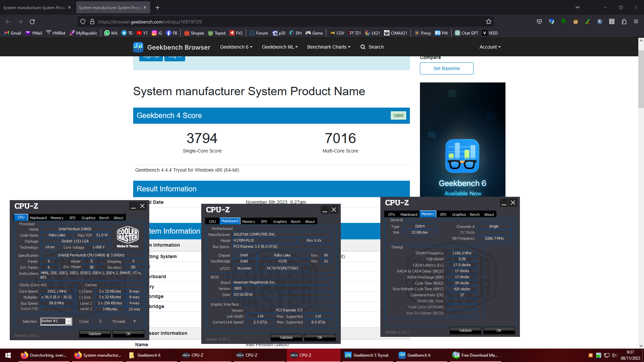The width and height of the screenshot is (644, 362).
Task: Open Geekbench 5 Tryout in the taskbar
Action: (x=367, y=355)
